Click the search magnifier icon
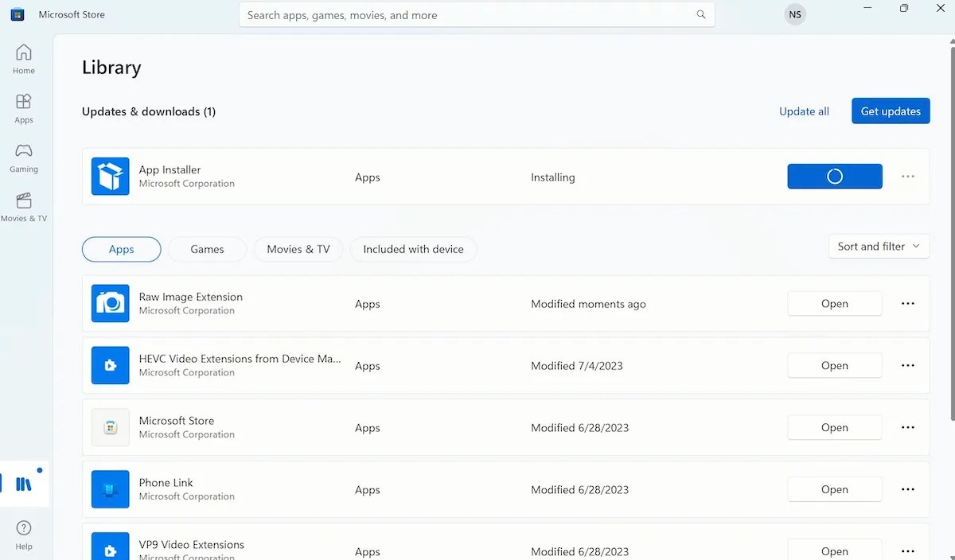 tap(700, 14)
